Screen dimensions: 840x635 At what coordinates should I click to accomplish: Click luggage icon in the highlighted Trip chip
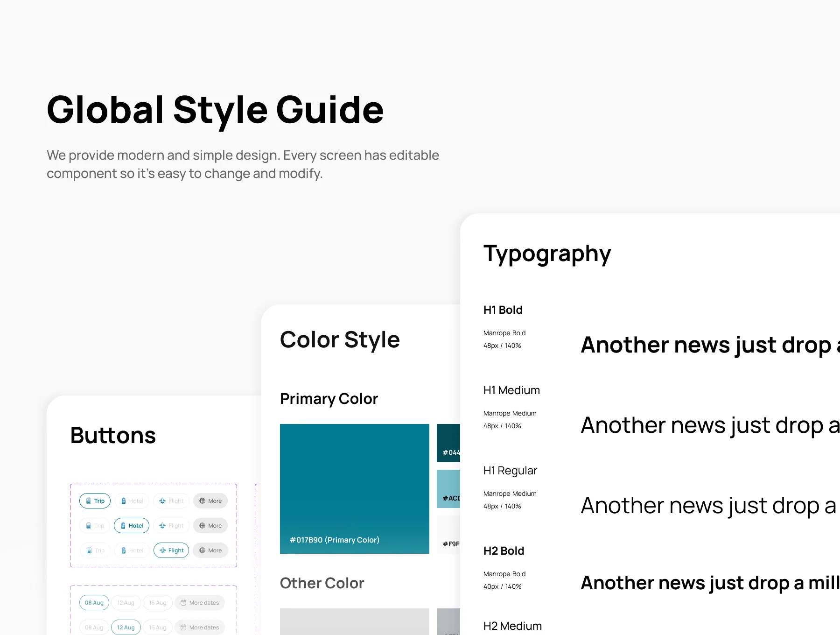click(x=89, y=501)
